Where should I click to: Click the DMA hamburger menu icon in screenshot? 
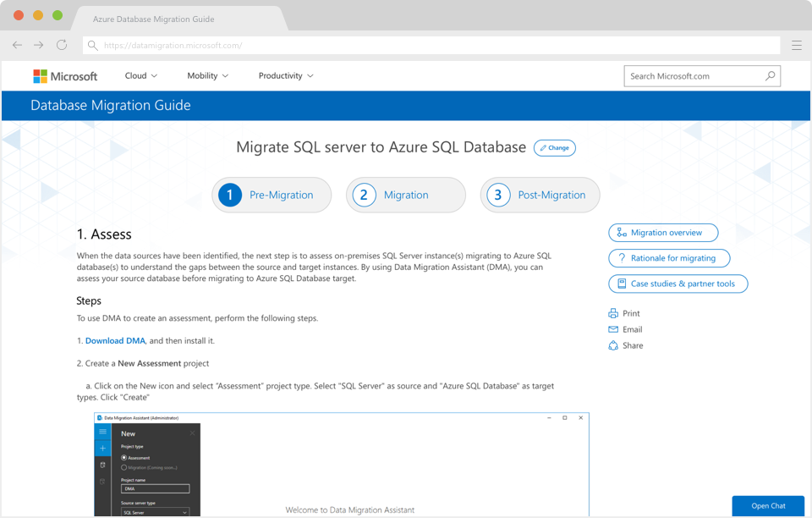coord(102,432)
